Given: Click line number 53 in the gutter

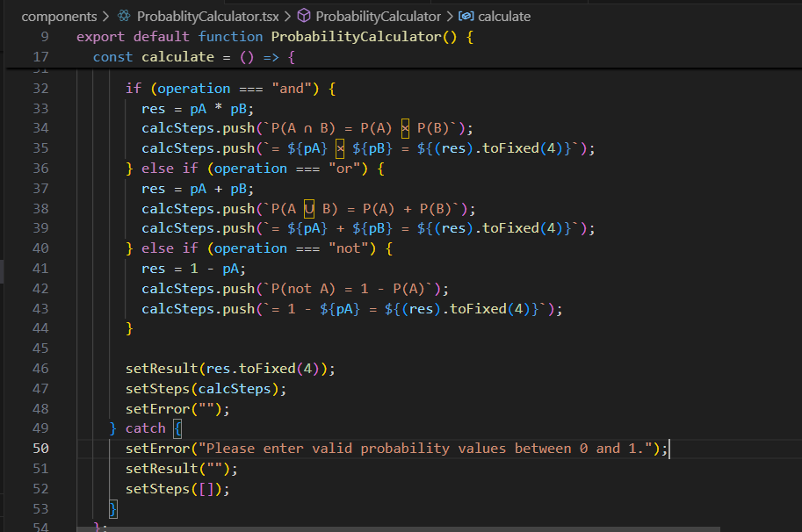Looking at the screenshot, I should click(41, 508).
